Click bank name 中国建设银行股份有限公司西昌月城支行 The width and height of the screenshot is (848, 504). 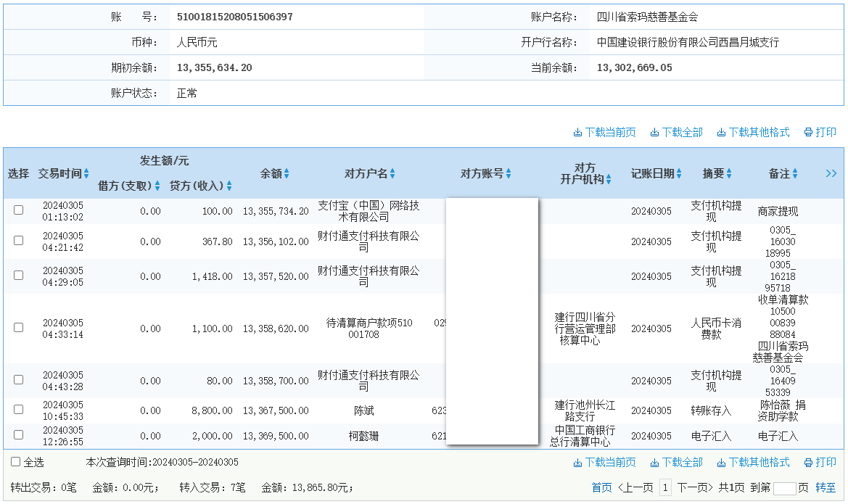(x=688, y=42)
